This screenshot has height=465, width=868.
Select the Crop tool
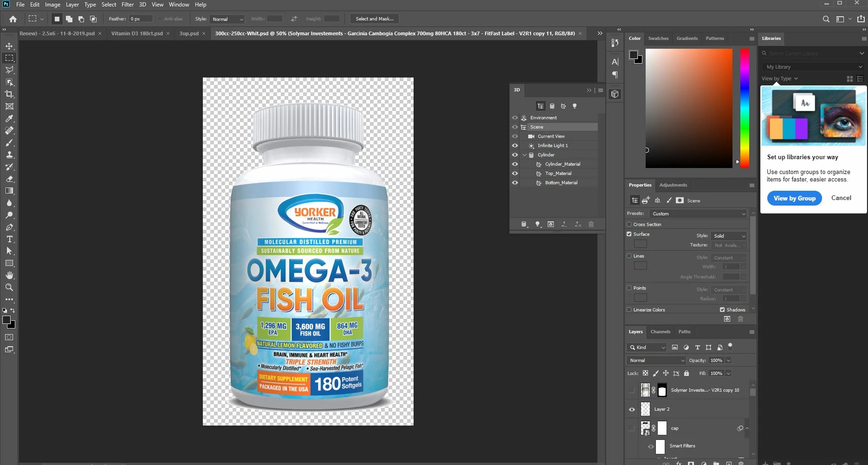click(9, 94)
